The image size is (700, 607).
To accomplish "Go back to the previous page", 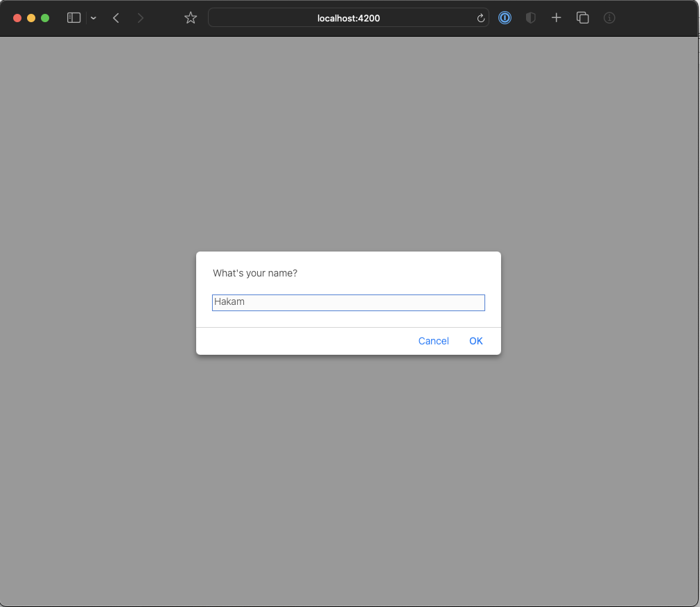I will (116, 18).
